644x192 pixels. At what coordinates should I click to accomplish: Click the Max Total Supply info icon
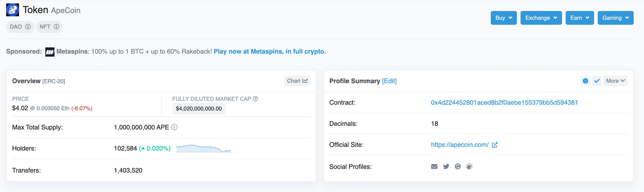coord(174,127)
